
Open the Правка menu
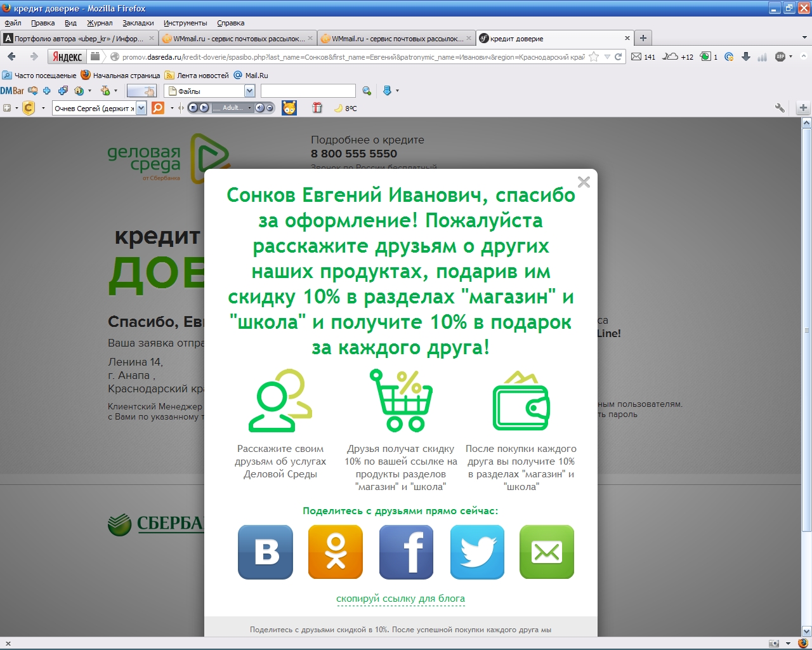(x=43, y=23)
